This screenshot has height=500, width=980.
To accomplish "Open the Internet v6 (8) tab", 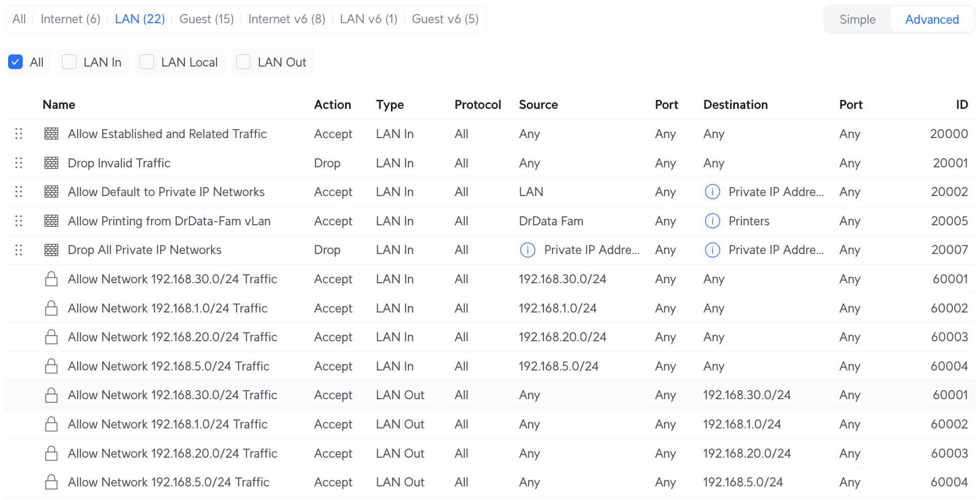I will [287, 19].
